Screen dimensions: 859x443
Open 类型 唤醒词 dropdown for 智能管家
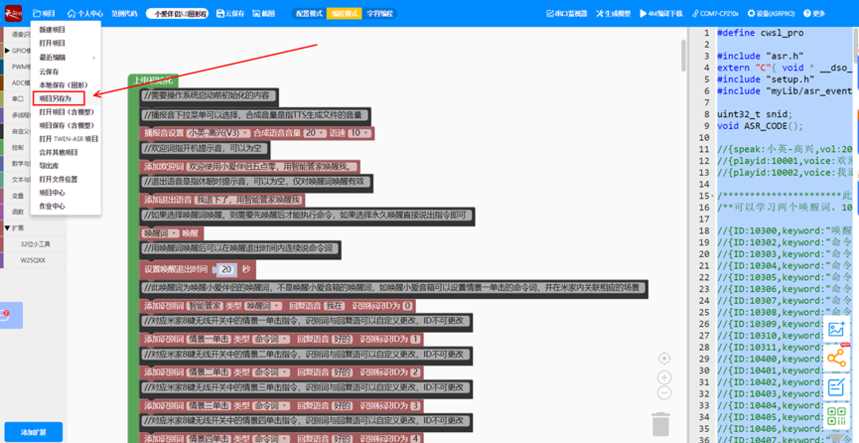coord(263,306)
